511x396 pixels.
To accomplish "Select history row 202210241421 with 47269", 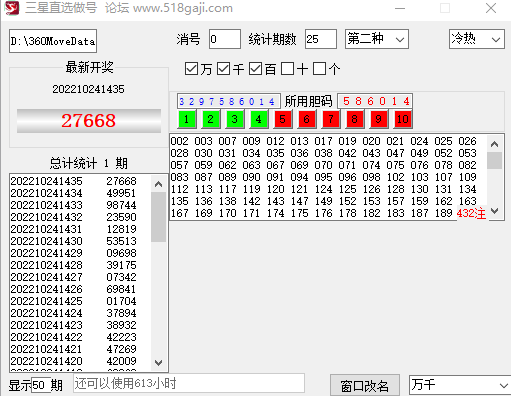I will click(x=74, y=349).
